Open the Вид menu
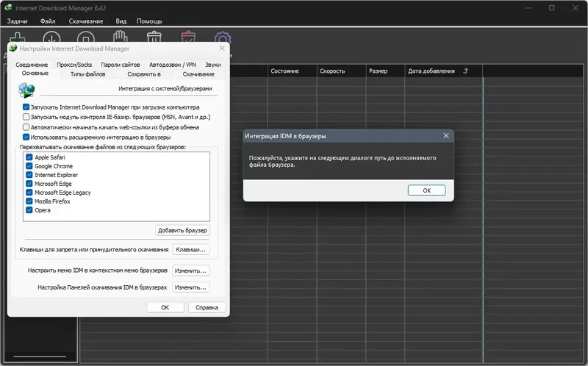588x366 pixels. [x=121, y=21]
